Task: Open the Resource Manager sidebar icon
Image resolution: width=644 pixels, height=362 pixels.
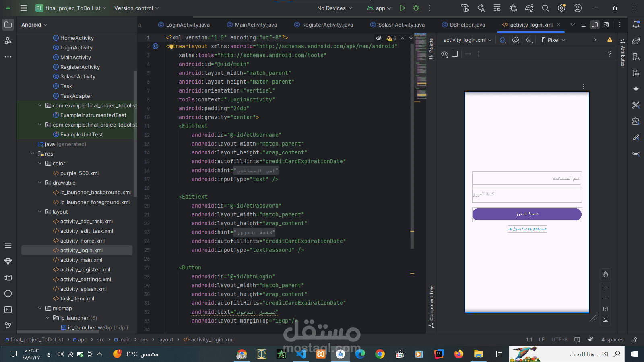Action: pos(8,41)
